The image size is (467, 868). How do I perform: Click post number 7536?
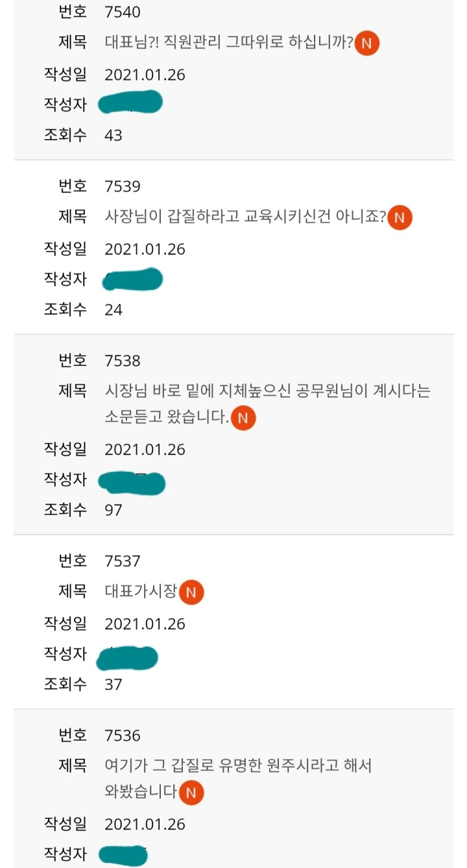[123, 736]
